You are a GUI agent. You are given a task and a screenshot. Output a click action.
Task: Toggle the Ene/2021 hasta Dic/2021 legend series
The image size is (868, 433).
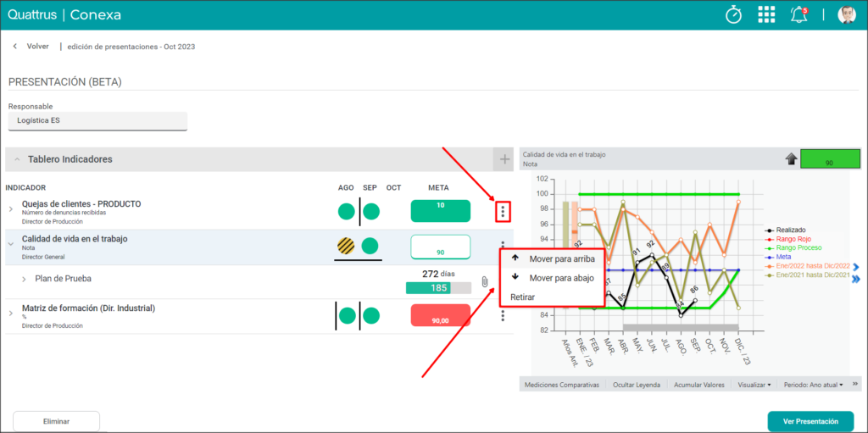coord(808,275)
